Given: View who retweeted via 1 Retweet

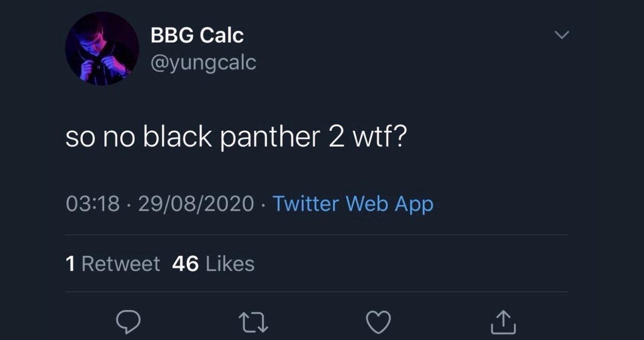Looking at the screenshot, I should pos(112,263).
